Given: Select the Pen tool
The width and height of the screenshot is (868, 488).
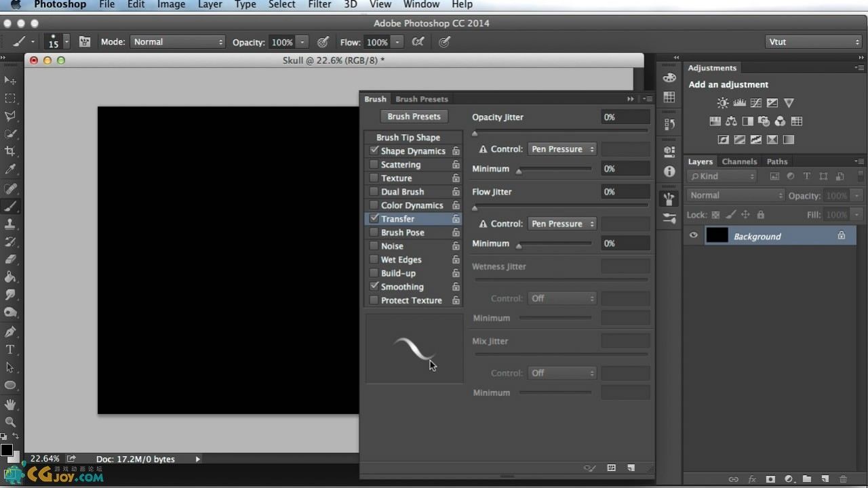Looking at the screenshot, I should (10, 332).
